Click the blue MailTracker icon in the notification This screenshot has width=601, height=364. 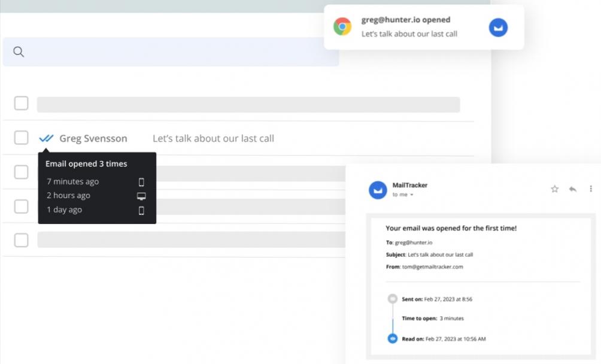click(498, 28)
